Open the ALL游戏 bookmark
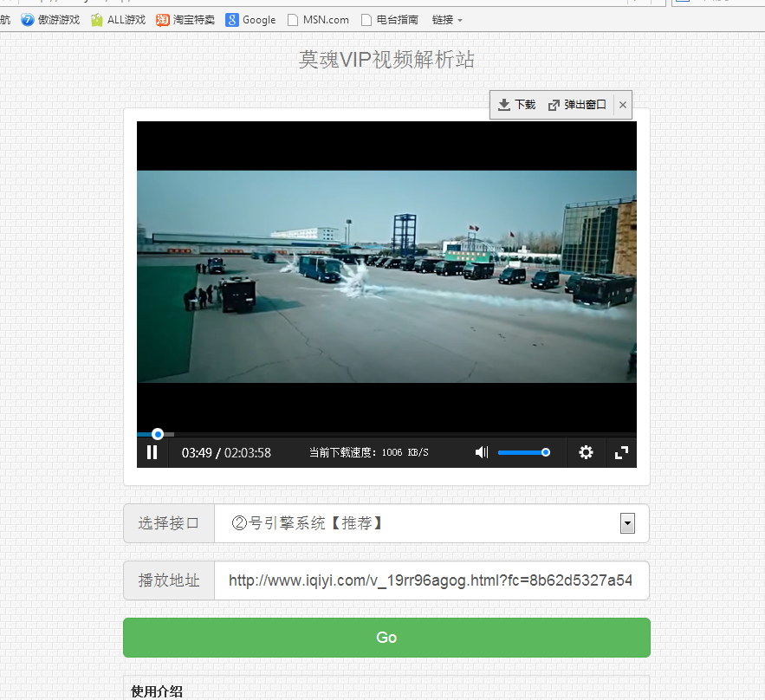The image size is (765, 700). click(x=119, y=20)
